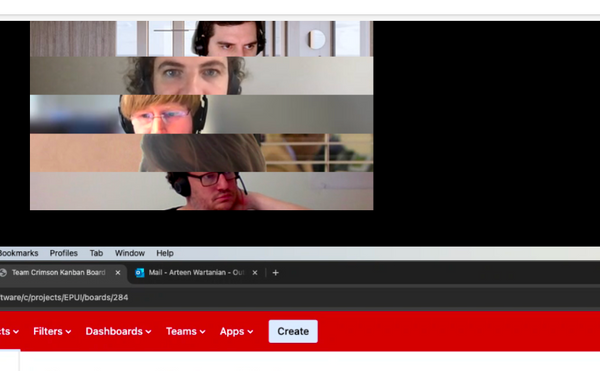Open the Teams dropdown menu
The image size is (600, 371).
point(186,331)
